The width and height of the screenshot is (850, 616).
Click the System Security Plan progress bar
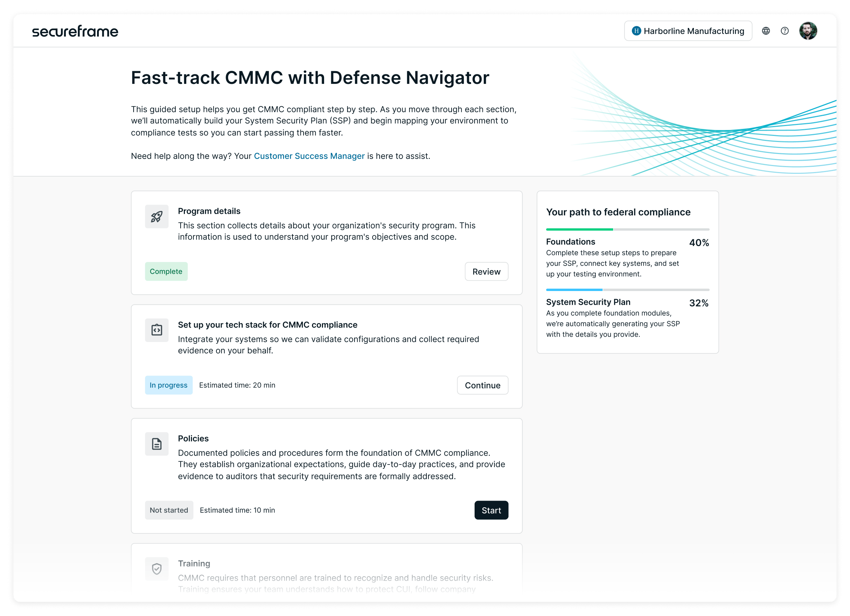(x=627, y=290)
